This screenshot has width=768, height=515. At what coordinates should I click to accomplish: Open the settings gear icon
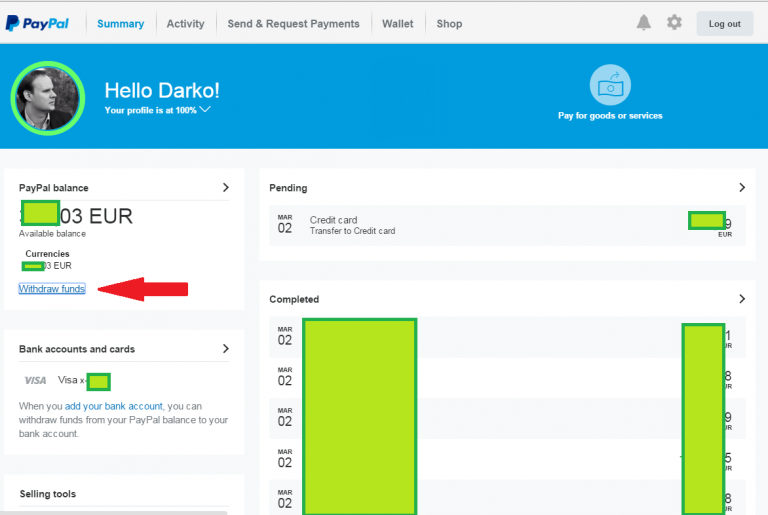(674, 23)
